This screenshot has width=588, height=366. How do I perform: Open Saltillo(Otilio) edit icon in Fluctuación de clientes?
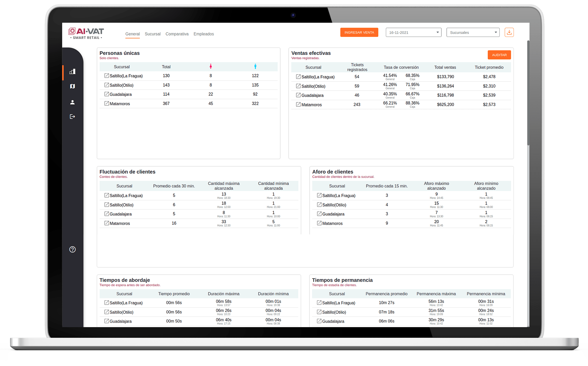click(x=106, y=205)
